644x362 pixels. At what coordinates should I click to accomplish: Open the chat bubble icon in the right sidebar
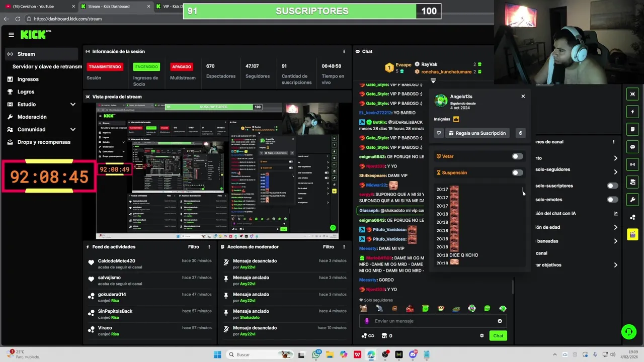click(x=632, y=147)
